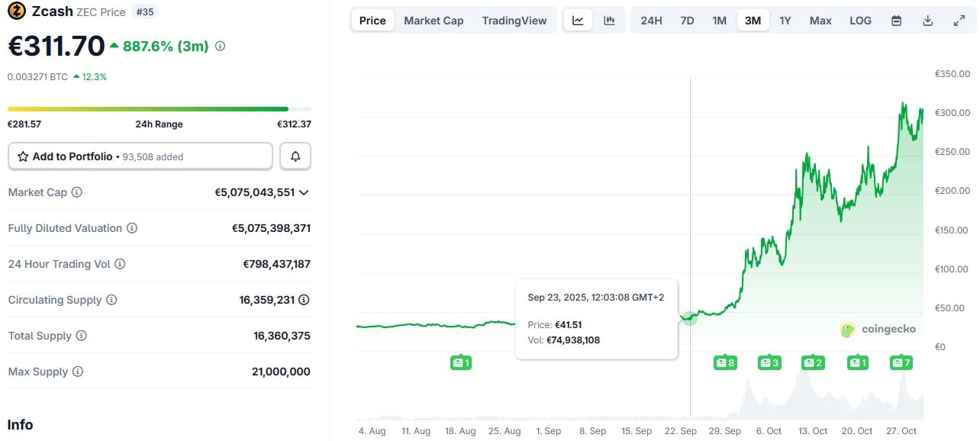Select the Max time range
Viewport: 980px width, 441px height.
820,21
